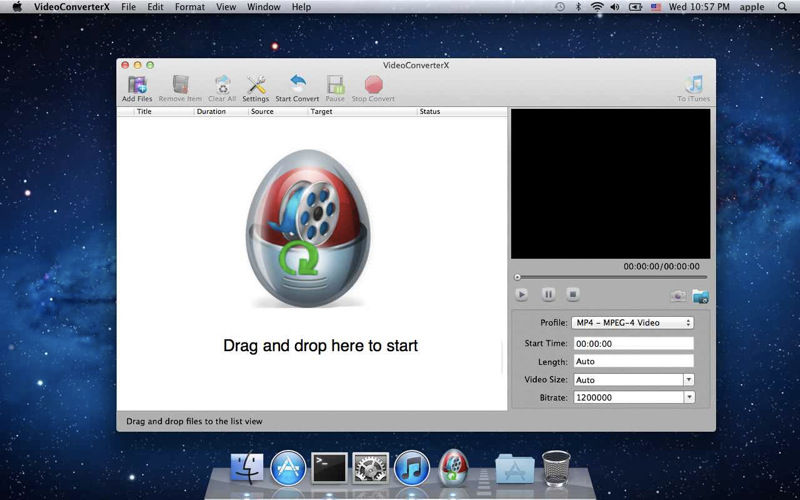Open the Profile MP4 dropdown
800x500 pixels.
(x=632, y=323)
